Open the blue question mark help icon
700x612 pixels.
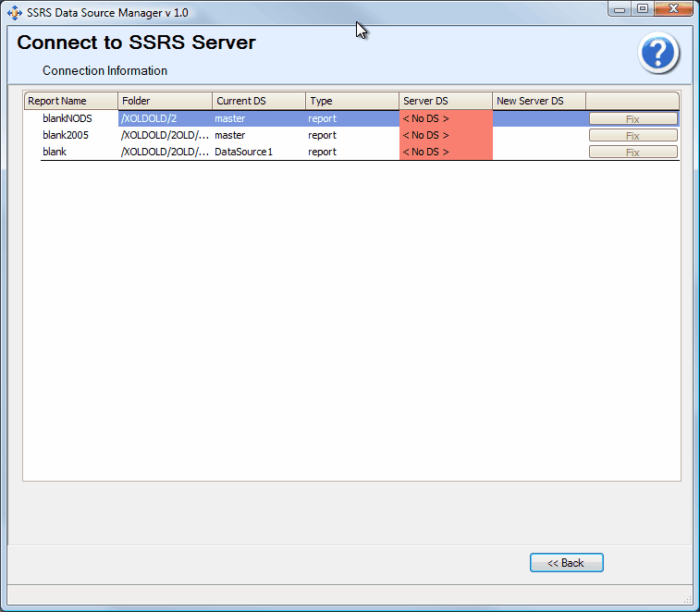(x=658, y=53)
